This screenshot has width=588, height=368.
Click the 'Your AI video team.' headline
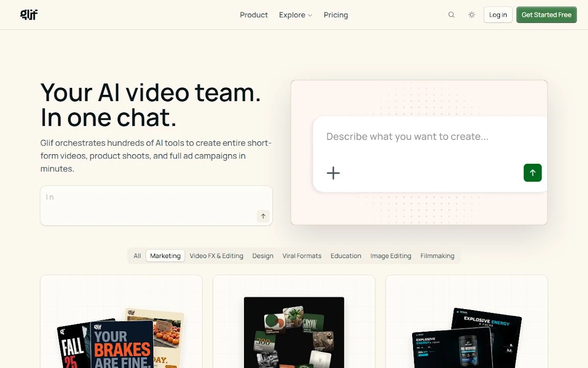(x=151, y=92)
